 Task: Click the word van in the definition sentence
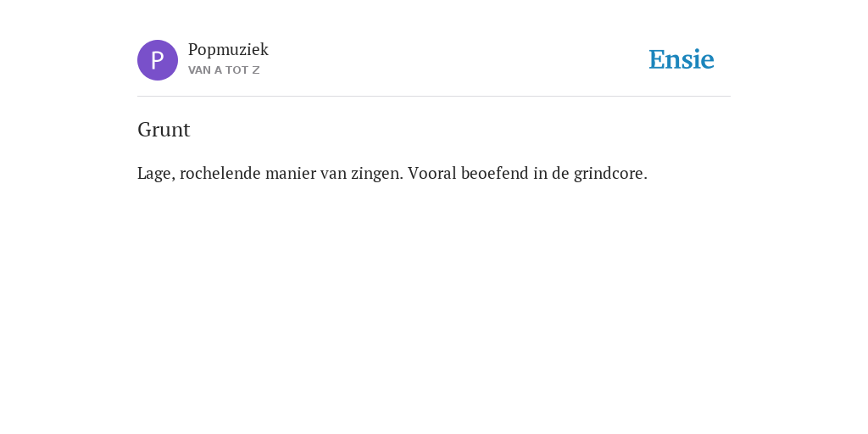[333, 174]
